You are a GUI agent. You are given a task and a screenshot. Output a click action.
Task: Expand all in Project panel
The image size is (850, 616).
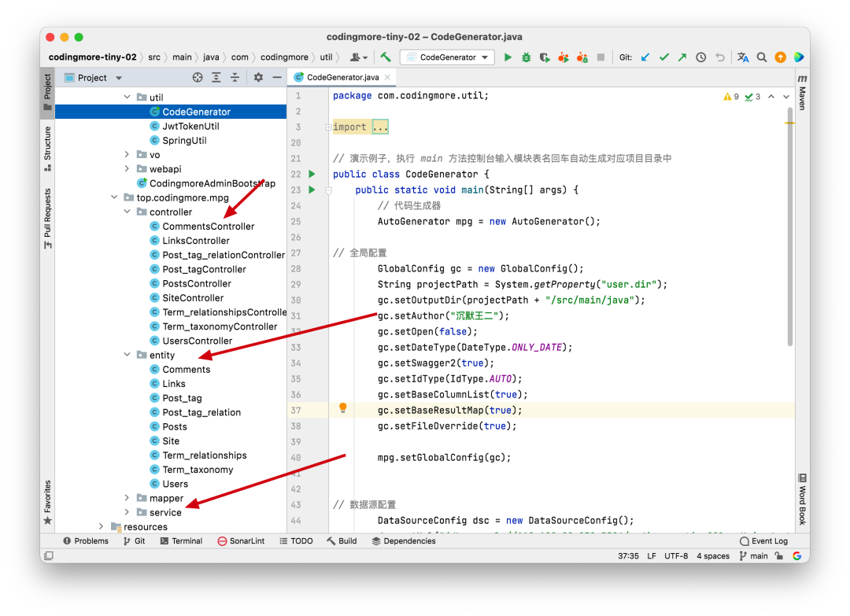pos(216,77)
